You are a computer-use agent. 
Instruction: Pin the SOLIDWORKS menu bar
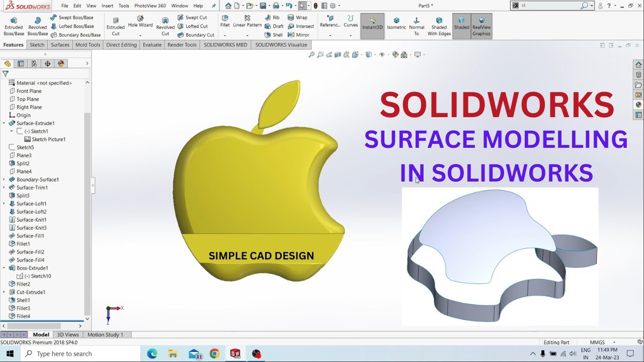pyautogui.click(x=213, y=6)
